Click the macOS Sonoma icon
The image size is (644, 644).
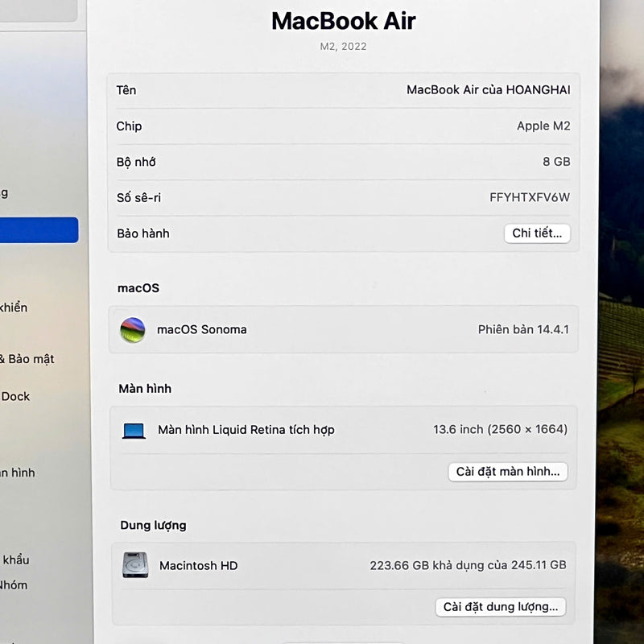133,330
